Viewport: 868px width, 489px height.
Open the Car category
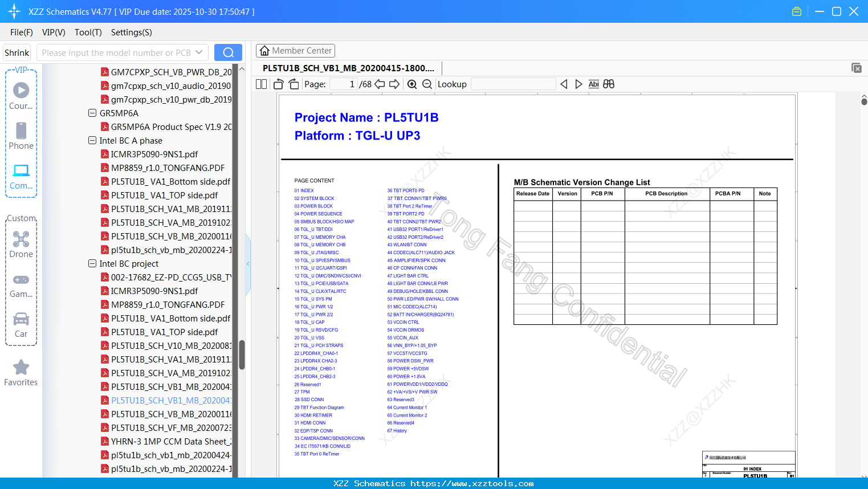[x=21, y=324]
